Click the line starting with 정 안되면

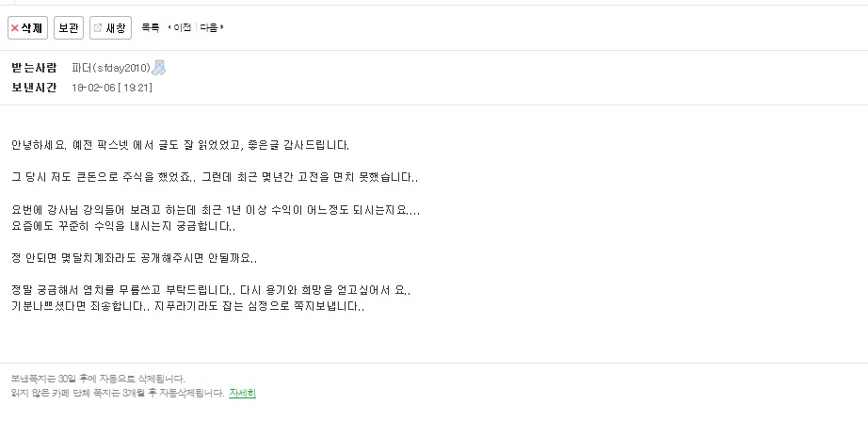click(x=134, y=258)
